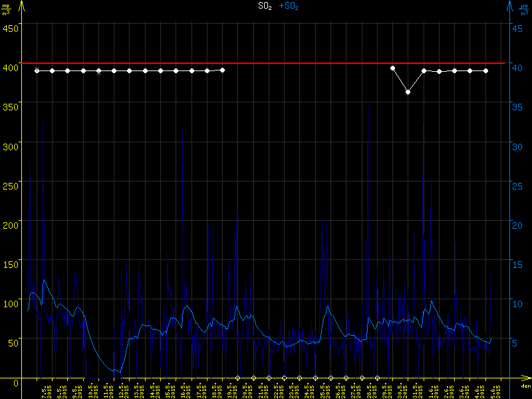Select the lowest white data point in the dip
This screenshot has height=399, width=532.
pos(408,92)
